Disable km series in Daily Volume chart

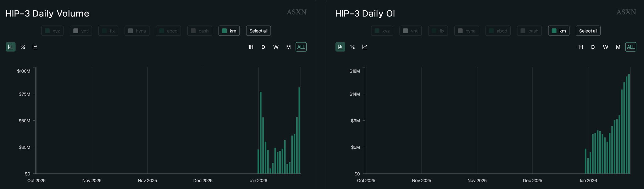(229, 31)
